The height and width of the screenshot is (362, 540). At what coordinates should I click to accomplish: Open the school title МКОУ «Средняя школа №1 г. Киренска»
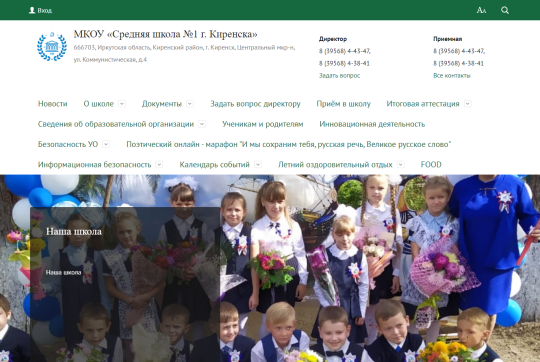pyautogui.click(x=165, y=34)
